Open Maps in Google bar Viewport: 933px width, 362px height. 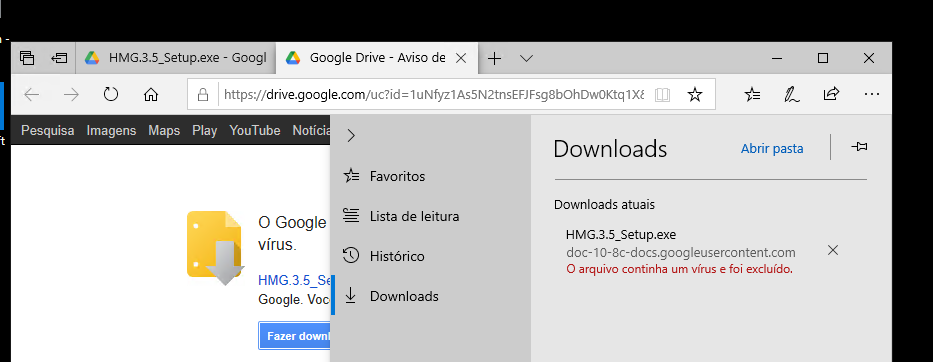tap(164, 130)
